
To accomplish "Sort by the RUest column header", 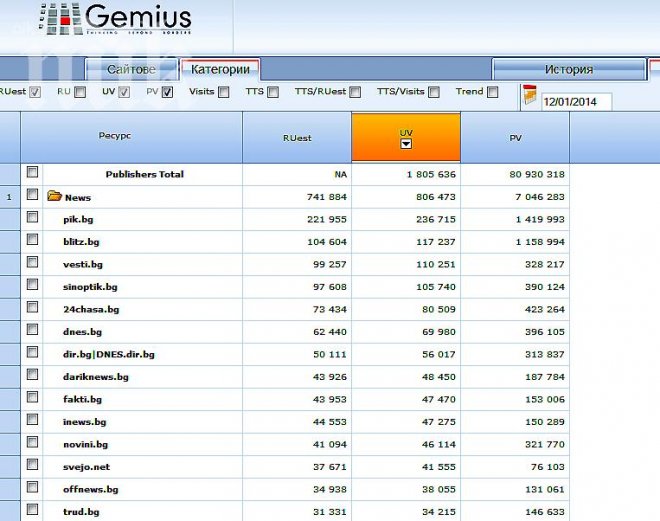I will click(x=296, y=138).
